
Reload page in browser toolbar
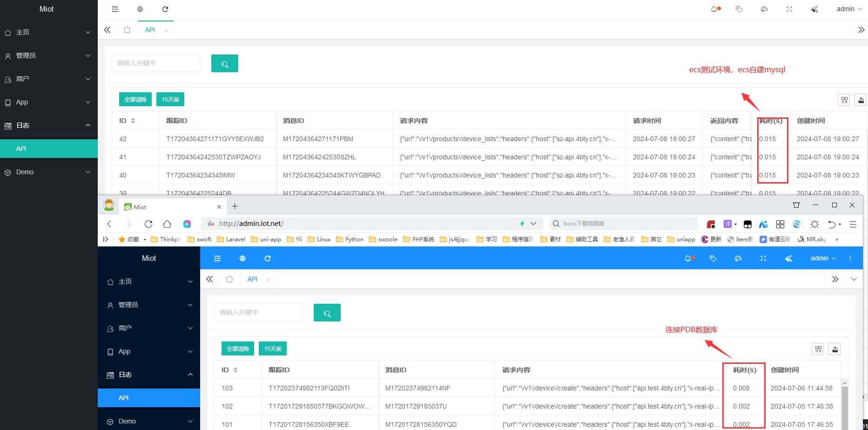[x=148, y=224]
